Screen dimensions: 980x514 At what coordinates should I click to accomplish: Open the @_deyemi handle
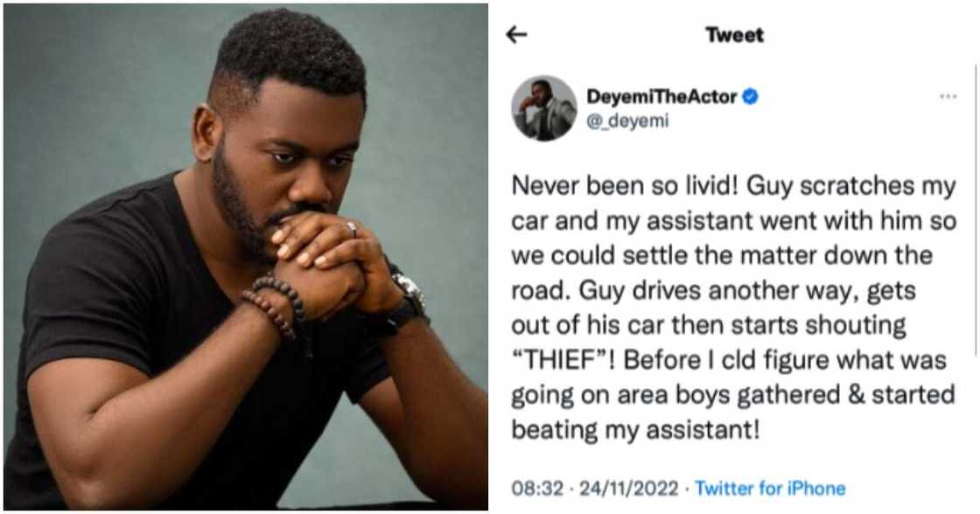(x=627, y=122)
